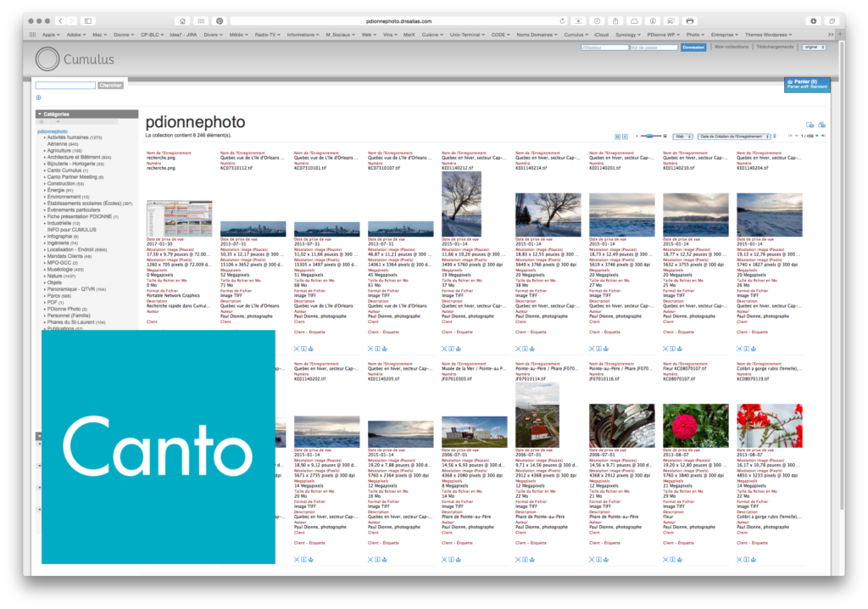868x609 pixels.
Task: Open the red flower thumbnail KC08070107.tif
Action: pos(695,426)
